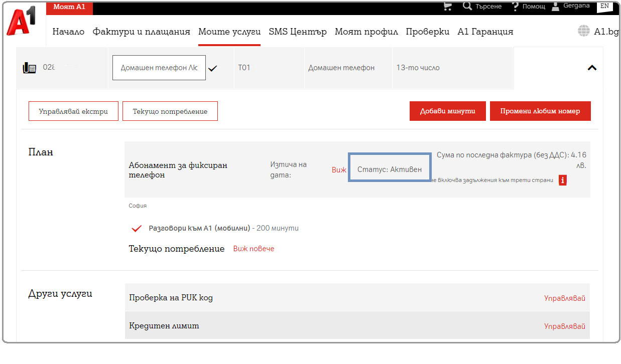The image size is (621, 364).
Task: Click the Други услуги section heading
Action: (x=60, y=294)
